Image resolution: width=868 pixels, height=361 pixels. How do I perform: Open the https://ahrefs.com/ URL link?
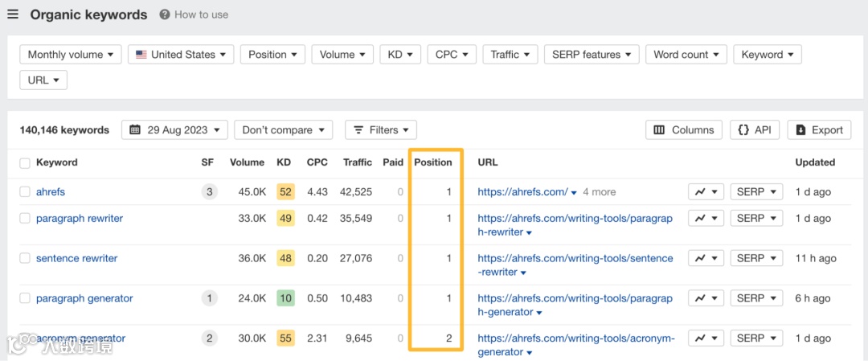tap(522, 191)
